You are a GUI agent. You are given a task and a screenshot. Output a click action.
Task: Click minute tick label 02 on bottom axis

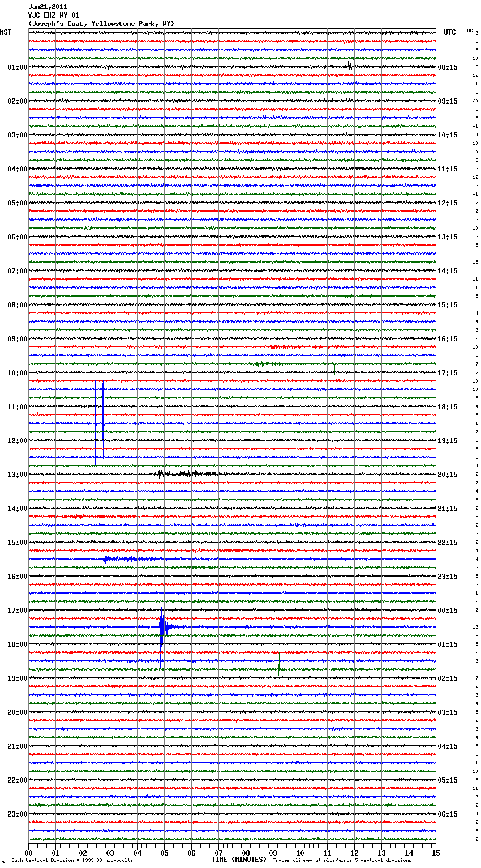pos(83,853)
